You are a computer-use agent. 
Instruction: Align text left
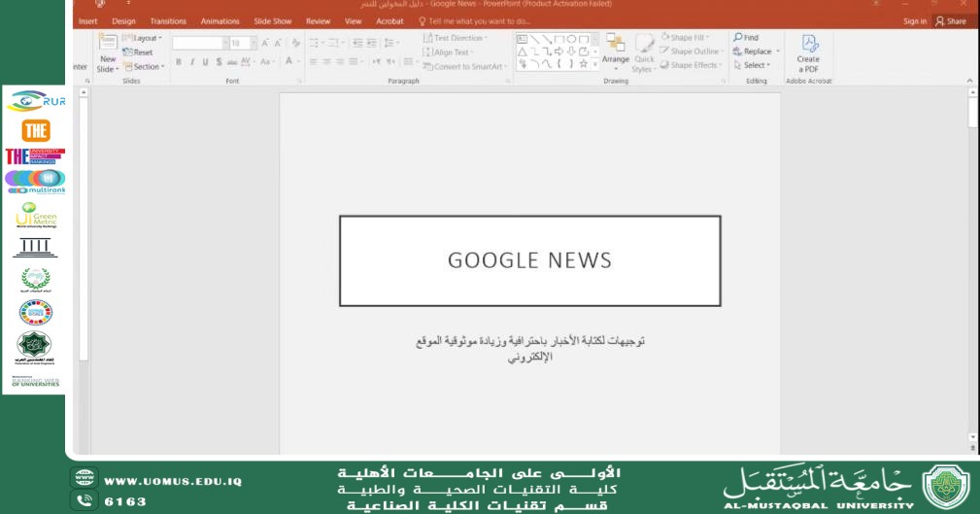(x=313, y=62)
